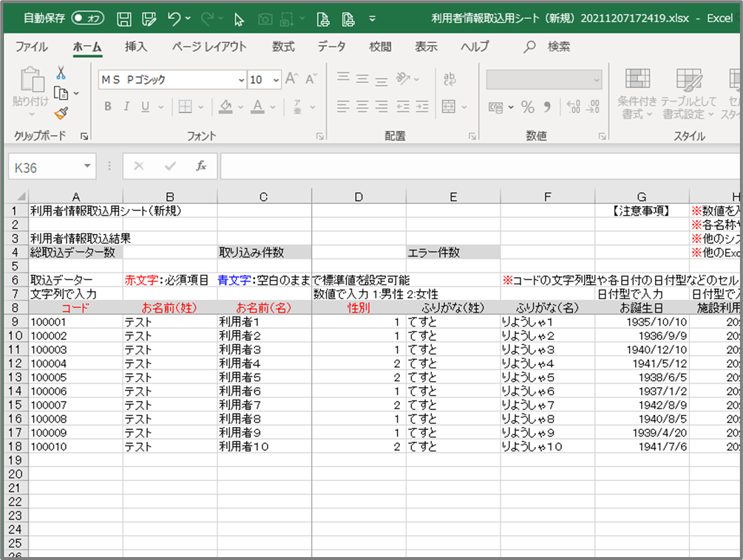Click the Increase Decimal icon
The height and width of the screenshot is (560, 743).
(574, 107)
